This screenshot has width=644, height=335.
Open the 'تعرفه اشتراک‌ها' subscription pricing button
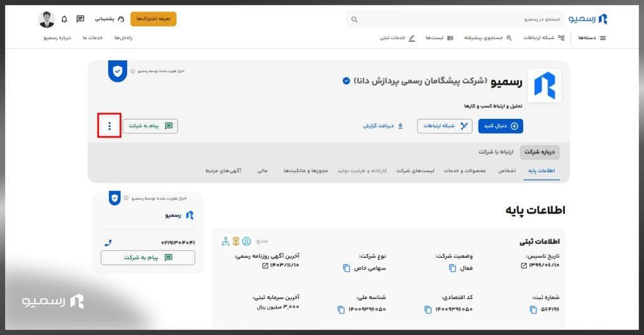(x=153, y=19)
